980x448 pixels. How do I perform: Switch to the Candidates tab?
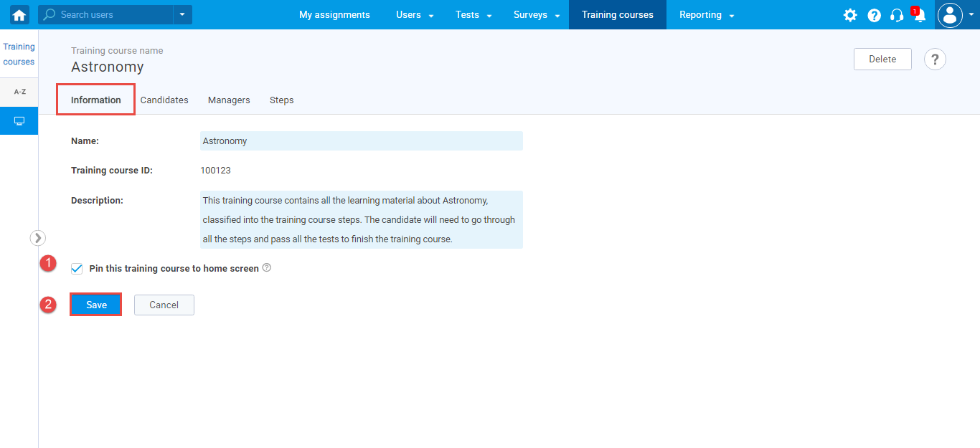pos(164,100)
